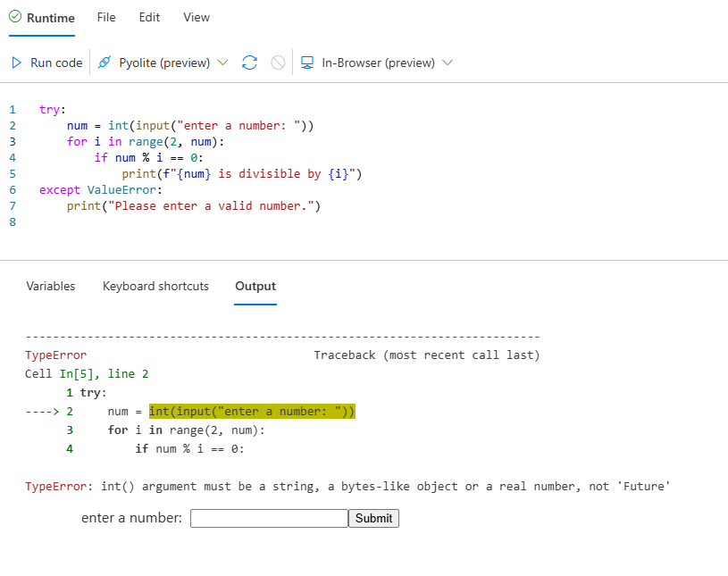Click the green Runtime status checkmark icon

pyautogui.click(x=15, y=17)
